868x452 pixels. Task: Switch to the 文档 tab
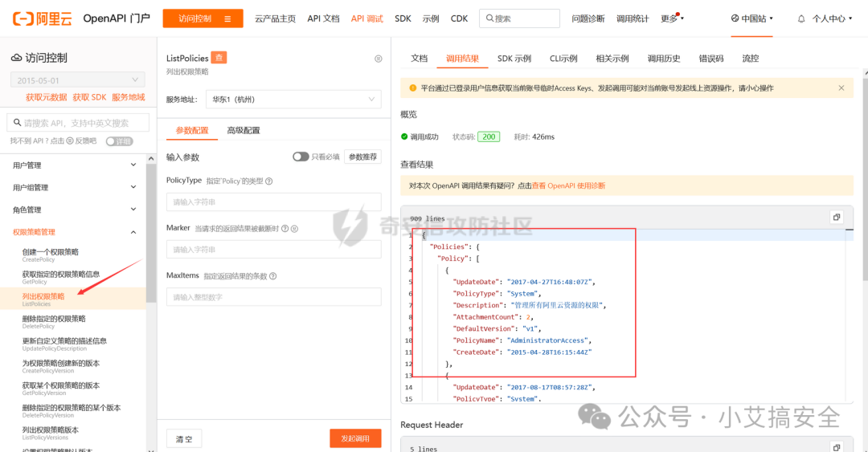click(419, 58)
